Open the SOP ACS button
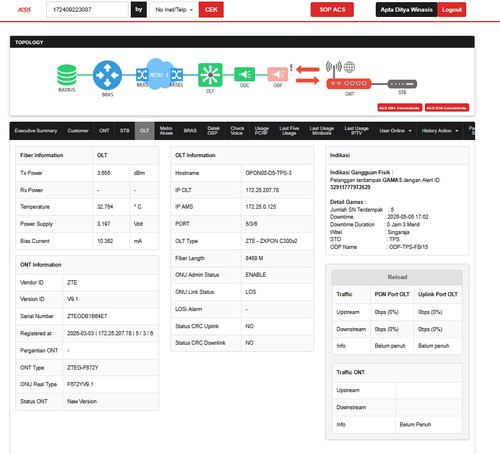 pos(332,10)
